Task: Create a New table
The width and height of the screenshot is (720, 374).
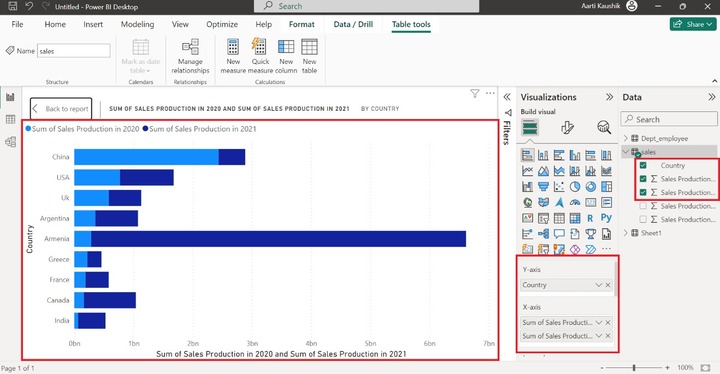Action: pyautogui.click(x=309, y=56)
